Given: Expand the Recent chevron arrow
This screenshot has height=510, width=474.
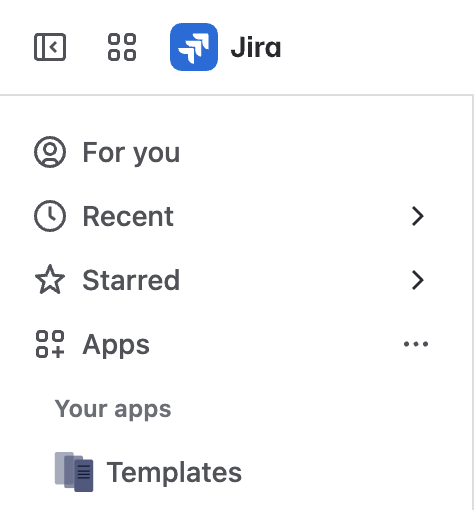Looking at the screenshot, I should [417, 216].
